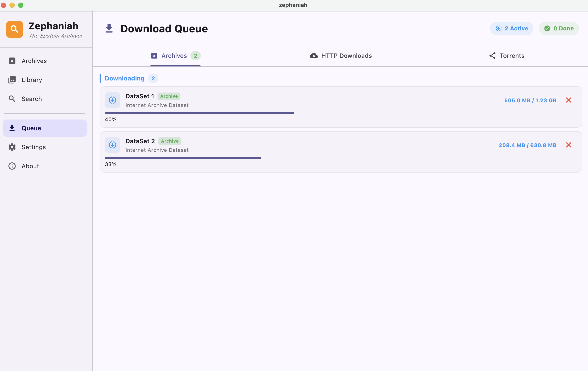This screenshot has height=371, width=588.
Task: Select the Archives tab with badge
Action: (x=175, y=56)
